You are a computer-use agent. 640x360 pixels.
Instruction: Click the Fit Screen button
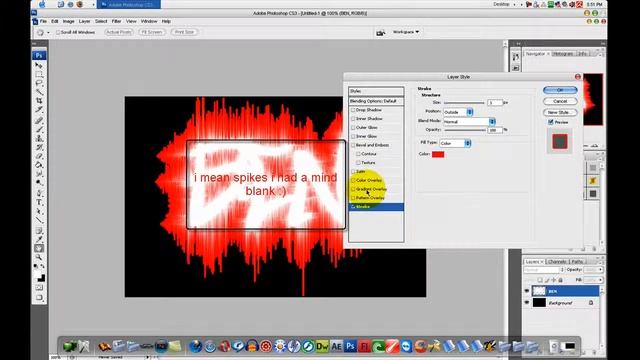[152, 32]
